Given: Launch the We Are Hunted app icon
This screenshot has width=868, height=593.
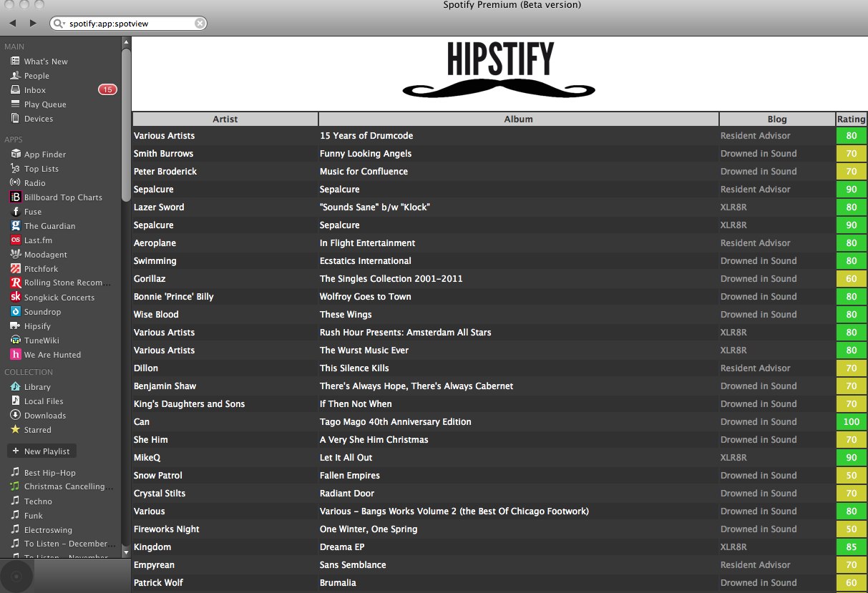Looking at the screenshot, I should pyautogui.click(x=16, y=355).
